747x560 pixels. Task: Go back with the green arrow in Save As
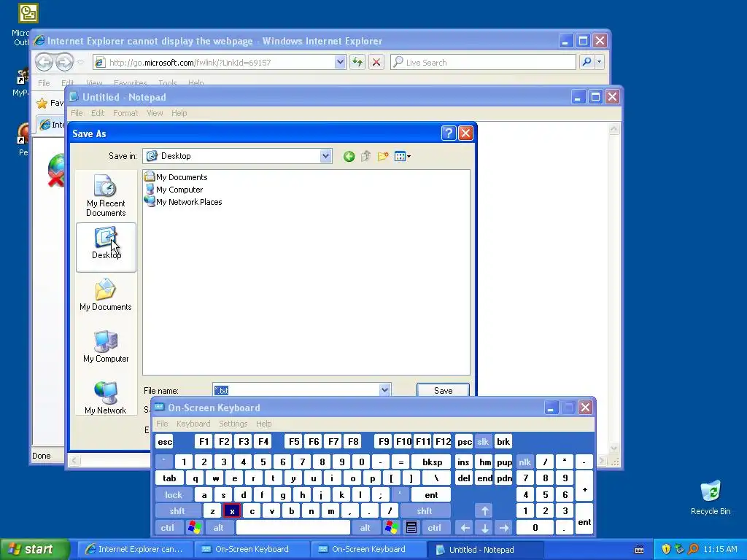pyautogui.click(x=349, y=156)
